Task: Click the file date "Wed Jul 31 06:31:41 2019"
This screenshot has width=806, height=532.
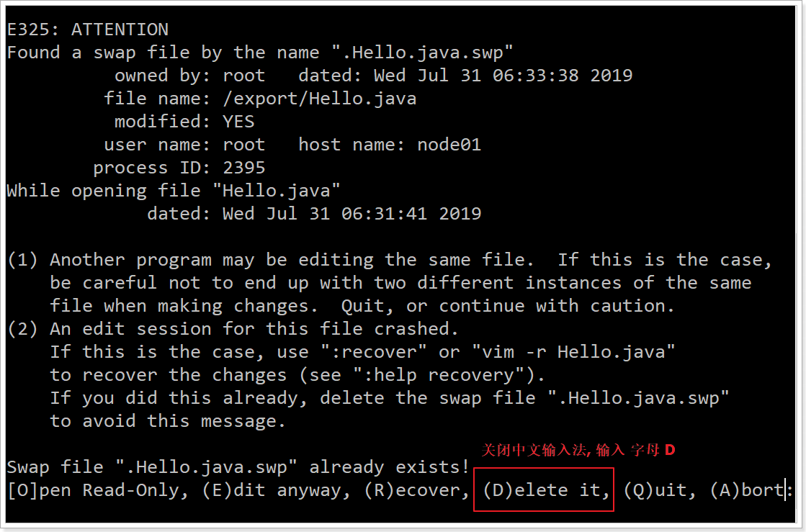Action: (x=351, y=214)
